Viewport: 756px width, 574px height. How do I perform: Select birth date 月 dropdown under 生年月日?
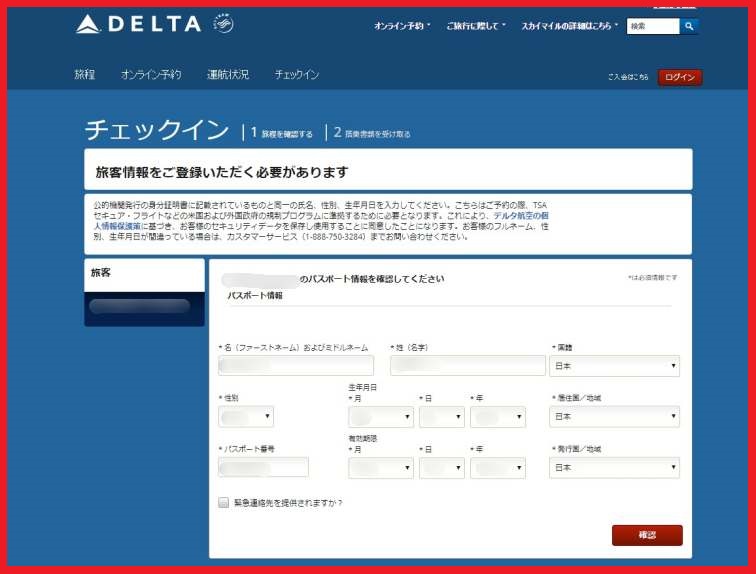[x=380, y=417]
